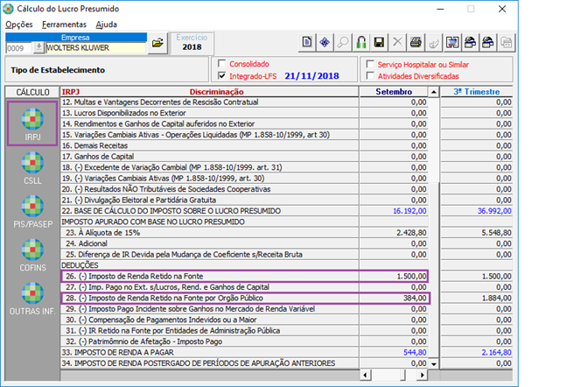
Task: Click the new document toolbar icon
Action: [x=307, y=42]
